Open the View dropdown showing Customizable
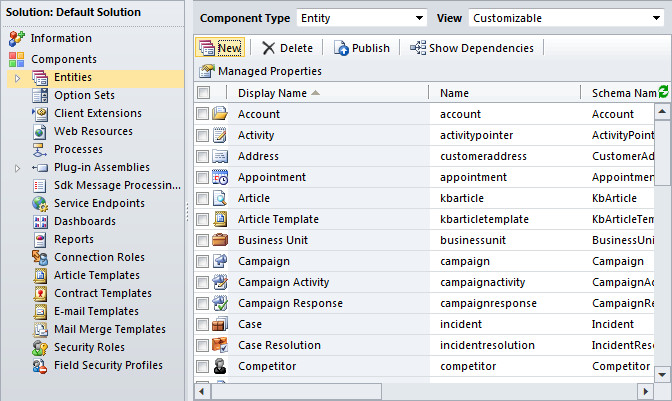Screen dimensions: 672x401 (x=566, y=18)
